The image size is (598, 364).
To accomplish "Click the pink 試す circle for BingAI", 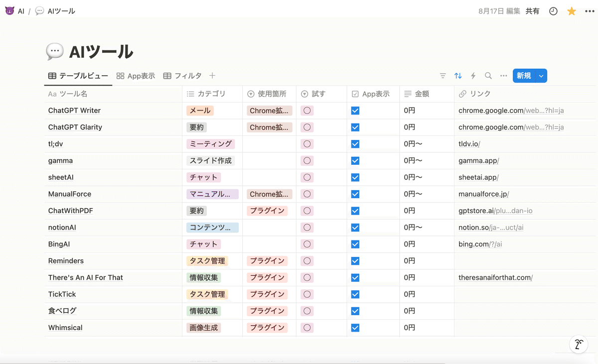I will (307, 244).
